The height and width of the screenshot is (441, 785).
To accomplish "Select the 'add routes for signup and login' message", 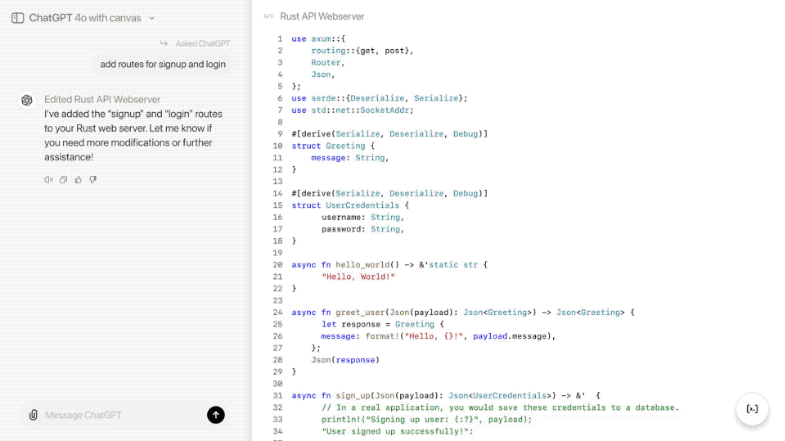I will 162,64.
